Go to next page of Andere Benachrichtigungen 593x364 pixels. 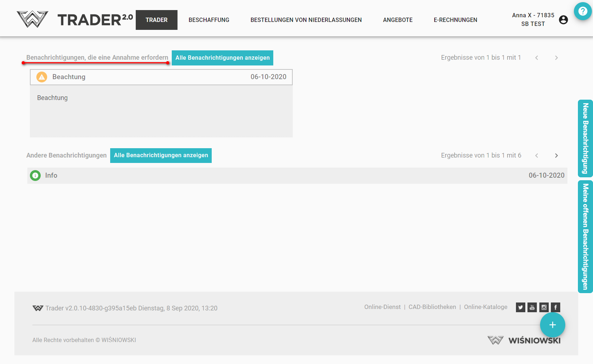[x=556, y=155]
